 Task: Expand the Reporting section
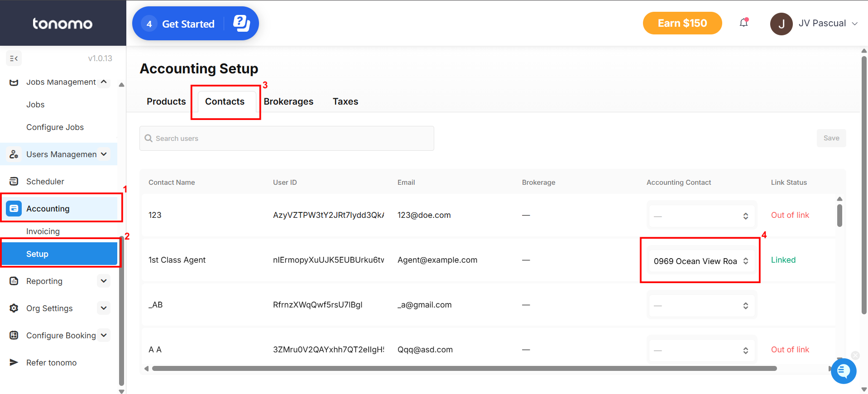[x=104, y=281]
